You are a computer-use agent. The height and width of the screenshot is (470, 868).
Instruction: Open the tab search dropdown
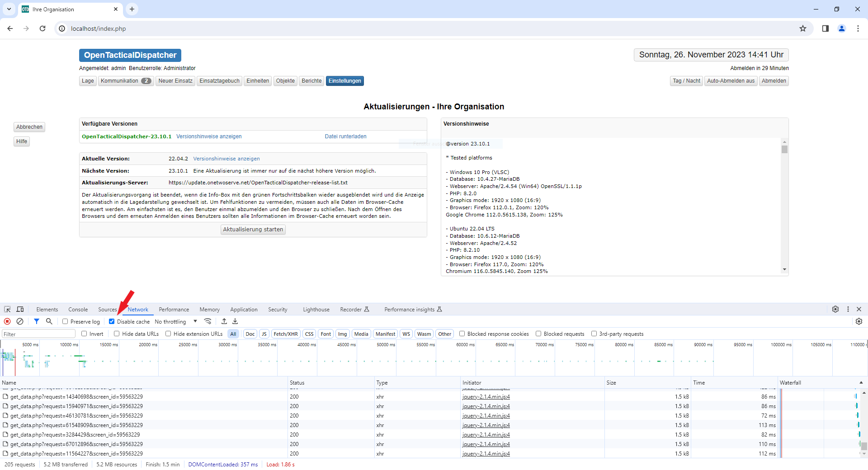coord(9,9)
